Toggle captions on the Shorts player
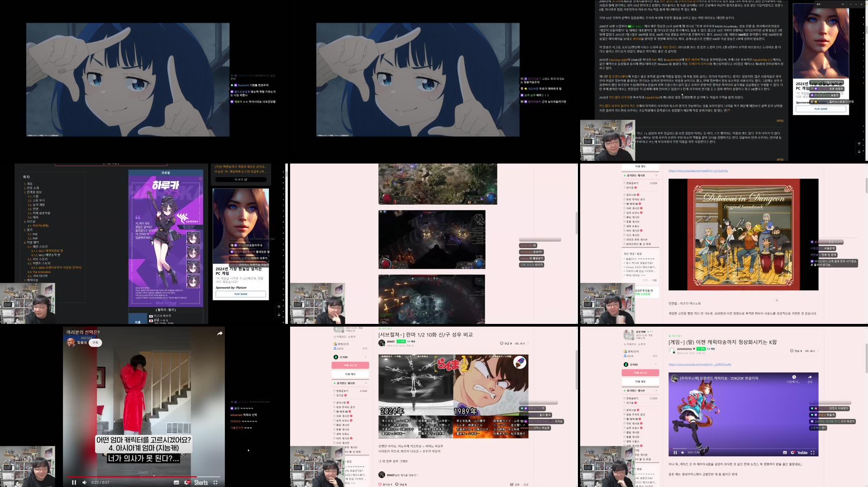 (176, 482)
